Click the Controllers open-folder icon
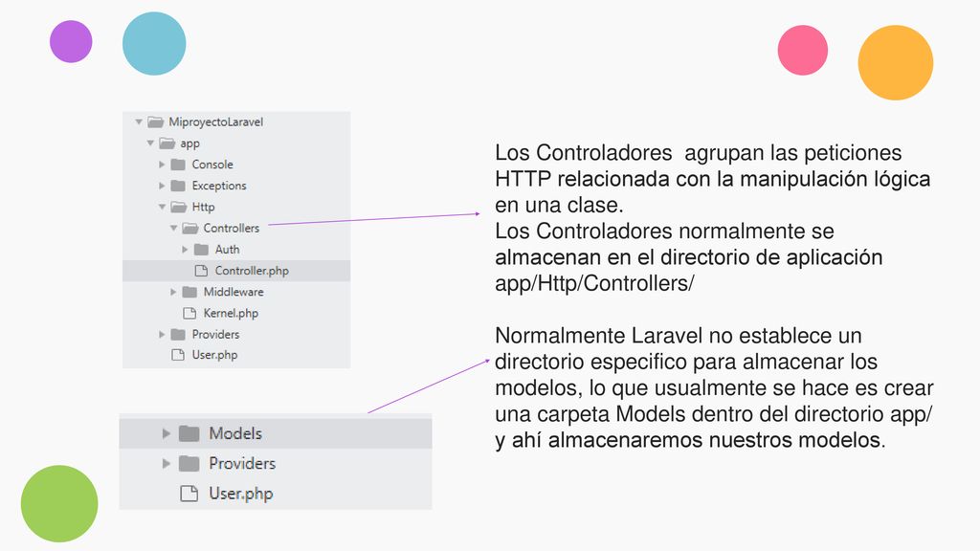 pos(190,228)
